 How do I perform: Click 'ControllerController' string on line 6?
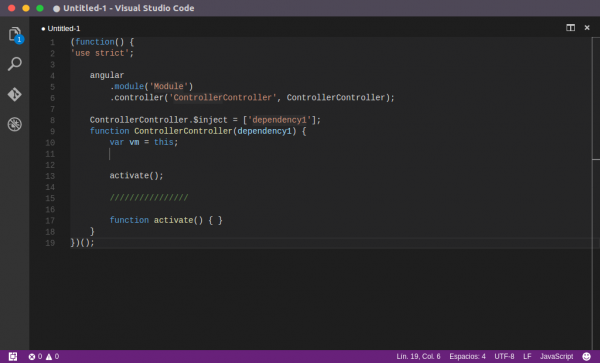click(222, 98)
